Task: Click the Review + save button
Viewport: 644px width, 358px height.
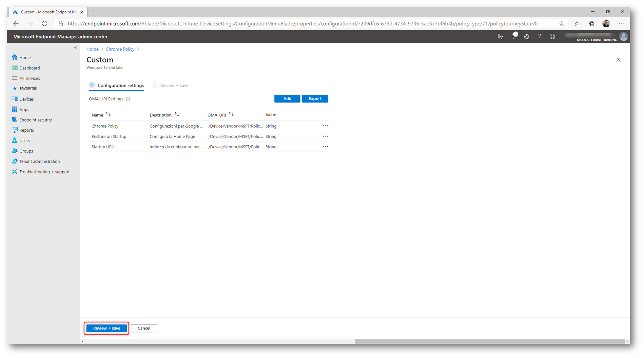Action: click(107, 328)
